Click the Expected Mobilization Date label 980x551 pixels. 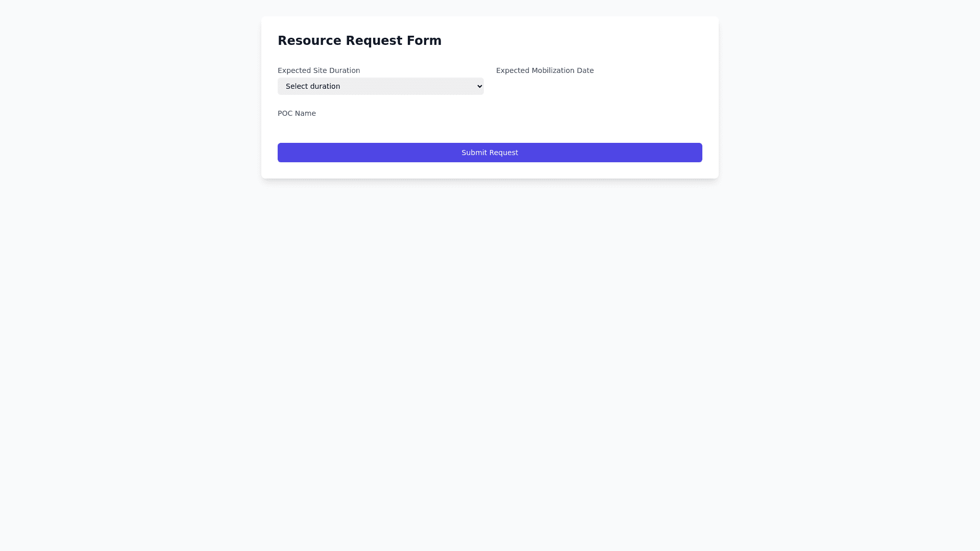coord(545,70)
